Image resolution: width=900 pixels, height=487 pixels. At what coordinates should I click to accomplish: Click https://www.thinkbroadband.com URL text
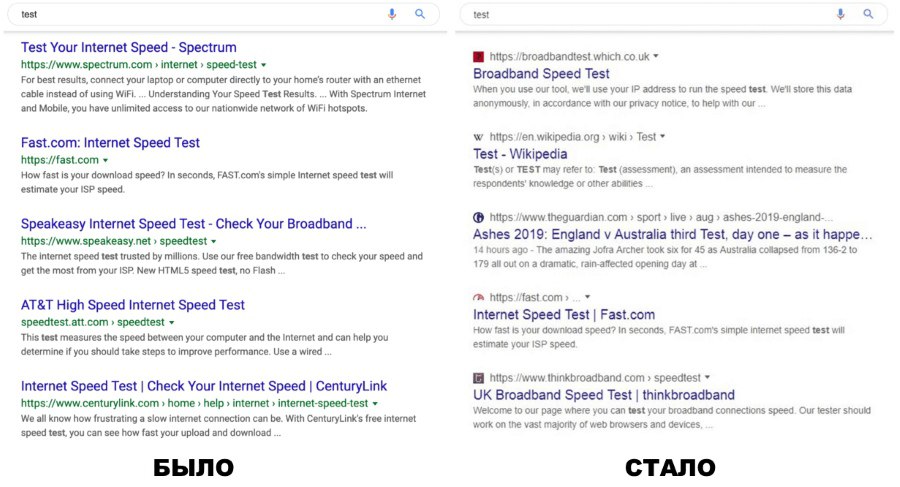click(x=567, y=378)
